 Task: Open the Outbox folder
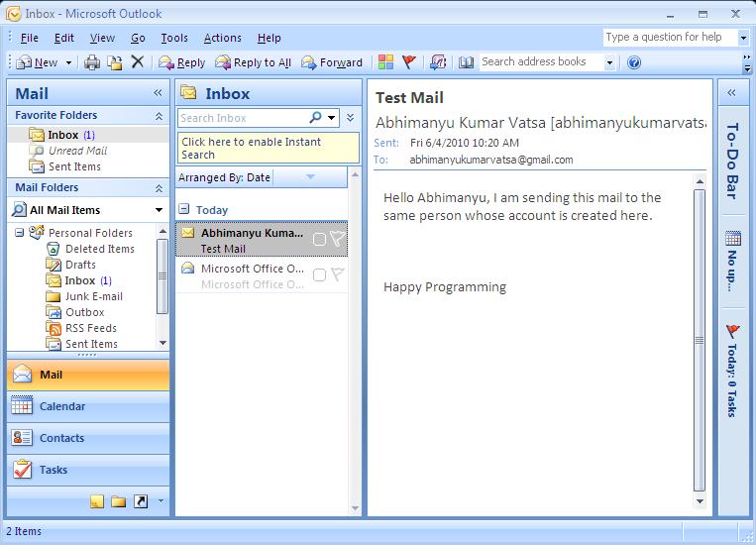pyautogui.click(x=75, y=312)
